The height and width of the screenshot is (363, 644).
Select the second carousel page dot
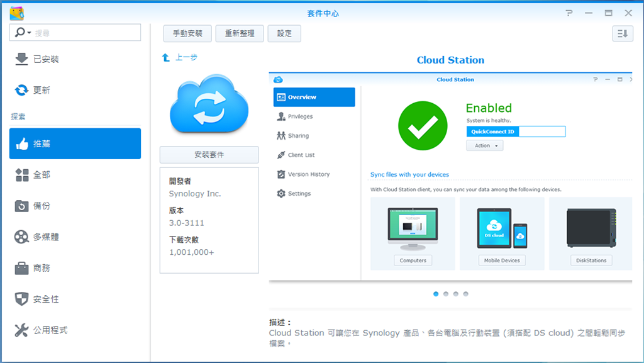coord(446,294)
